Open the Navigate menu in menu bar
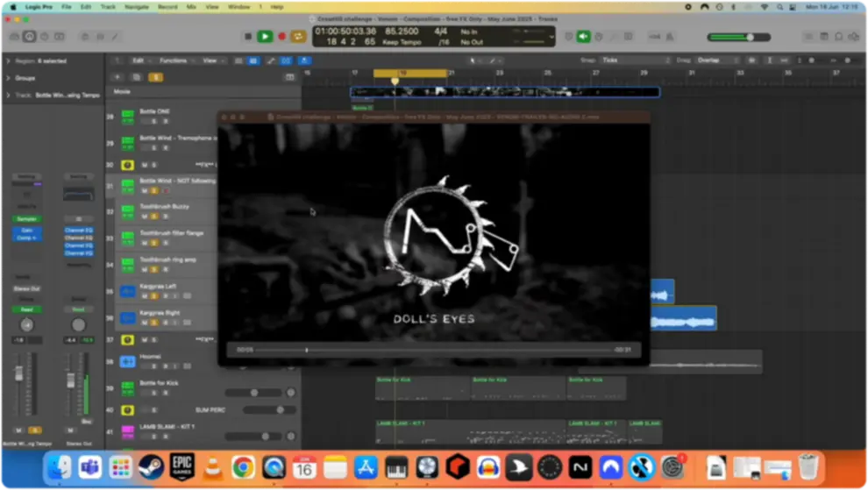Screen dimensions: 868x490 tap(135, 6)
